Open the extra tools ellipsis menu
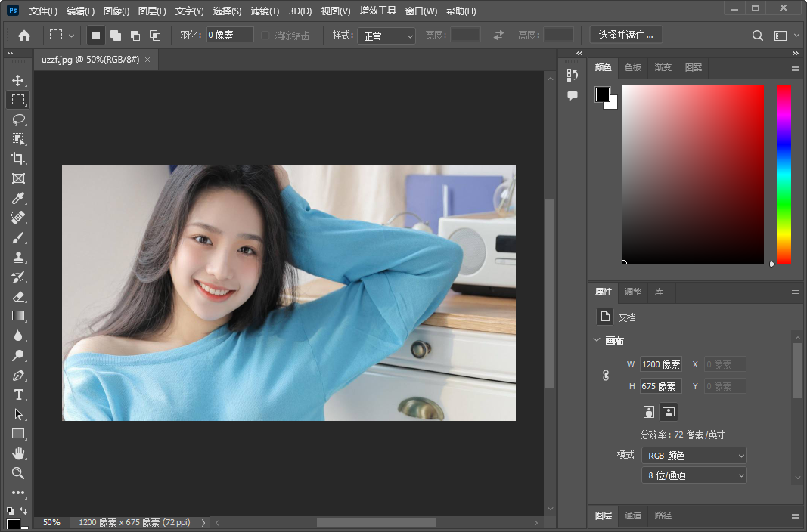 click(x=18, y=493)
